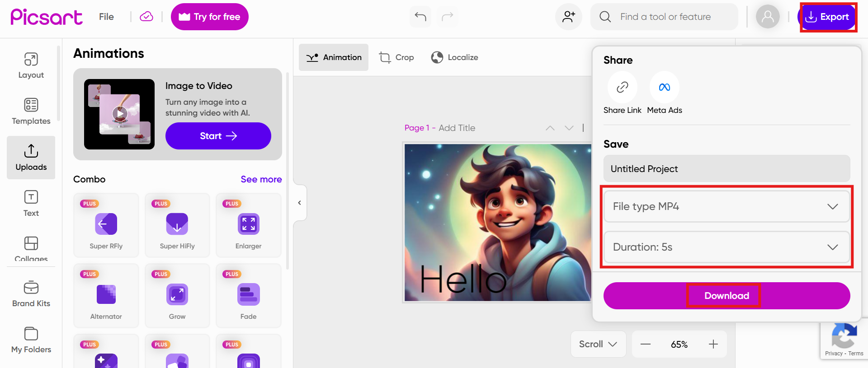Open the Layout panel
Screen dimensions: 868x368
pyautogui.click(x=31, y=66)
